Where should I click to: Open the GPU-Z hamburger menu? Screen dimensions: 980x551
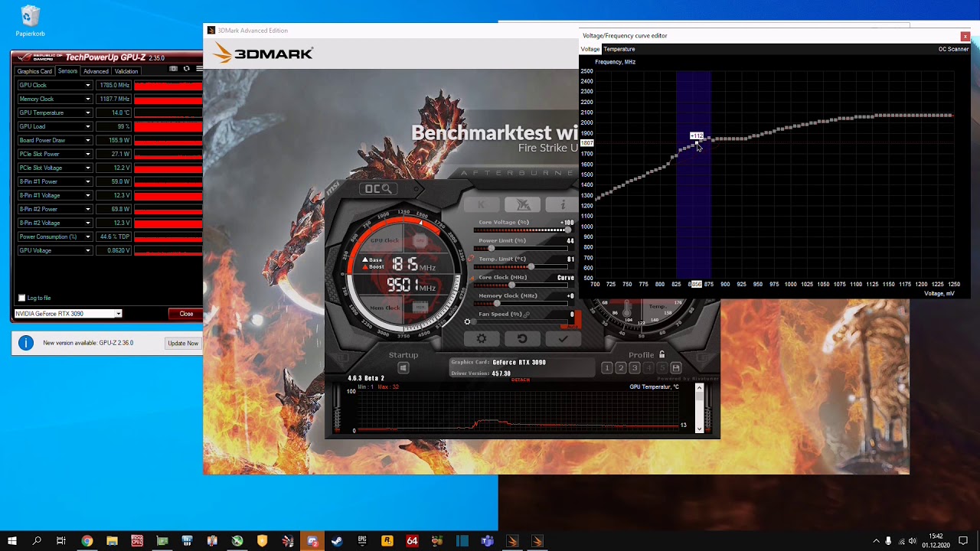click(199, 69)
